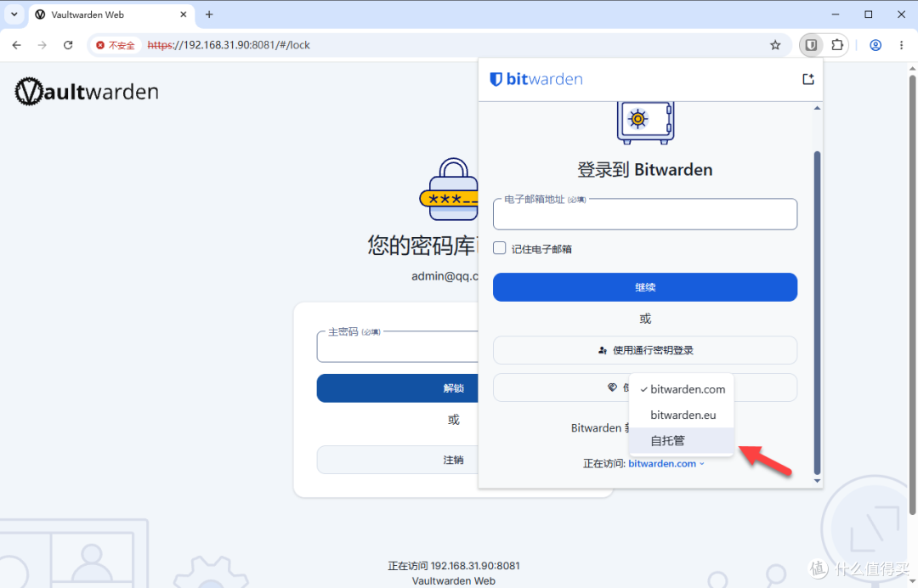Click the Vaultwarden Web footer text
Image resolution: width=918 pixels, height=588 pixels.
(454, 581)
